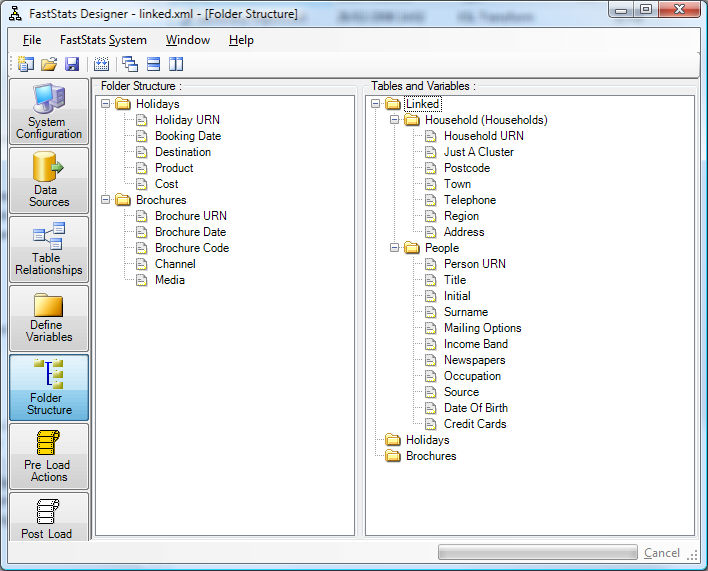Tile windows vertically from toolbar

click(x=176, y=64)
